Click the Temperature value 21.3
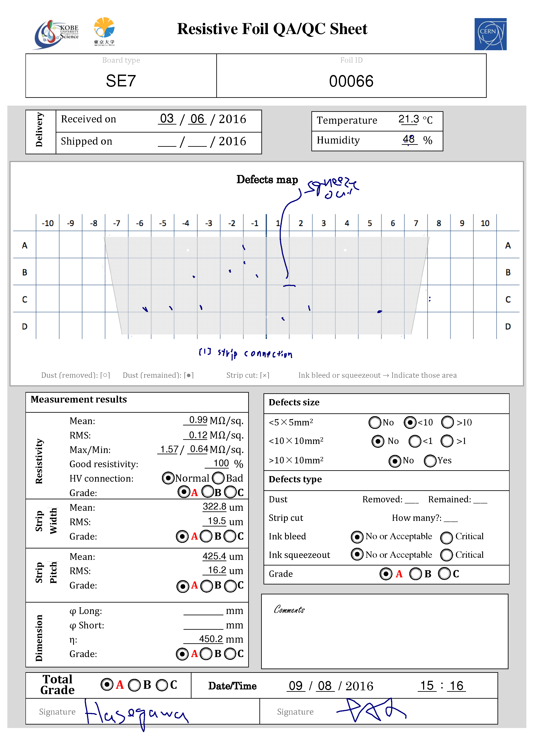 pyautogui.click(x=408, y=119)
